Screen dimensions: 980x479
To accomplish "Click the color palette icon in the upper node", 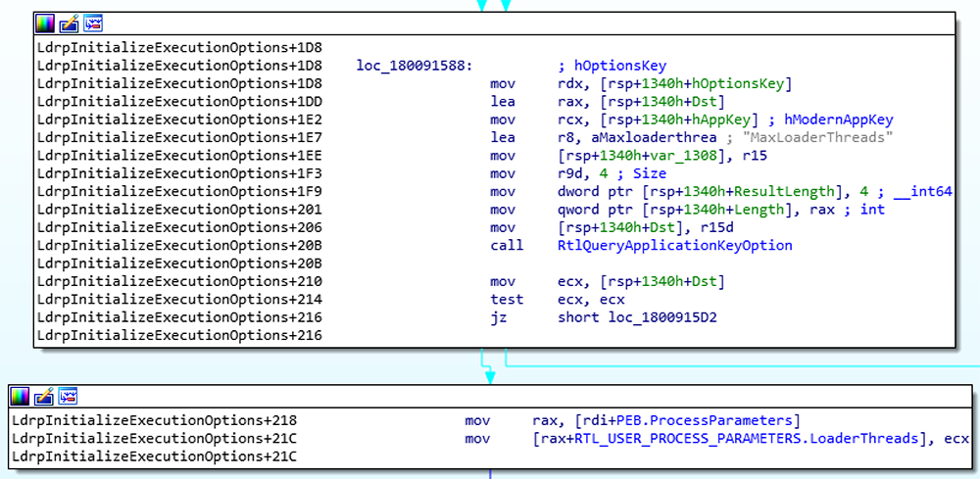I will [44, 24].
